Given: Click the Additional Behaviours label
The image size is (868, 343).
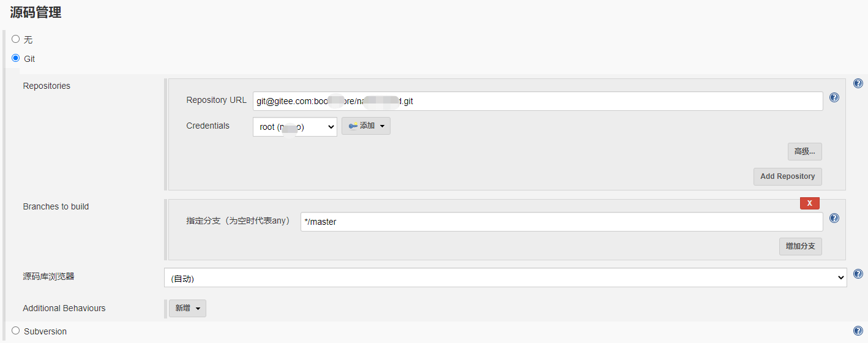Looking at the screenshot, I should (x=64, y=308).
